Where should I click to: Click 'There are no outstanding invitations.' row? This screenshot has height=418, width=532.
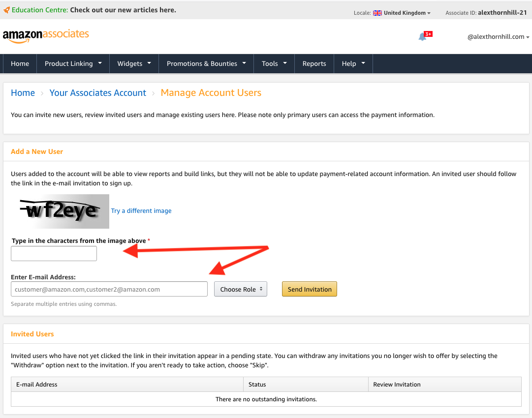(x=266, y=399)
